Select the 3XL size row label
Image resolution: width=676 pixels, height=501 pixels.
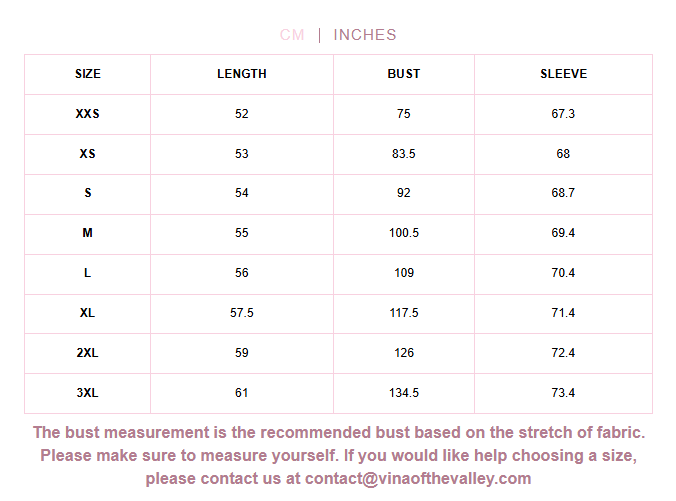(88, 393)
